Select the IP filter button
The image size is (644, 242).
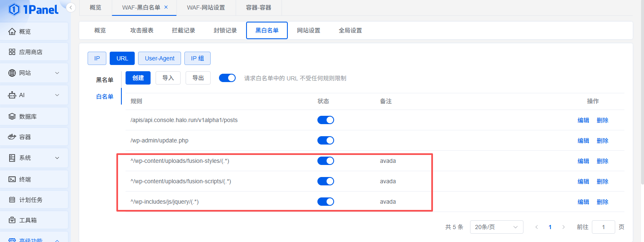(x=97, y=58)
